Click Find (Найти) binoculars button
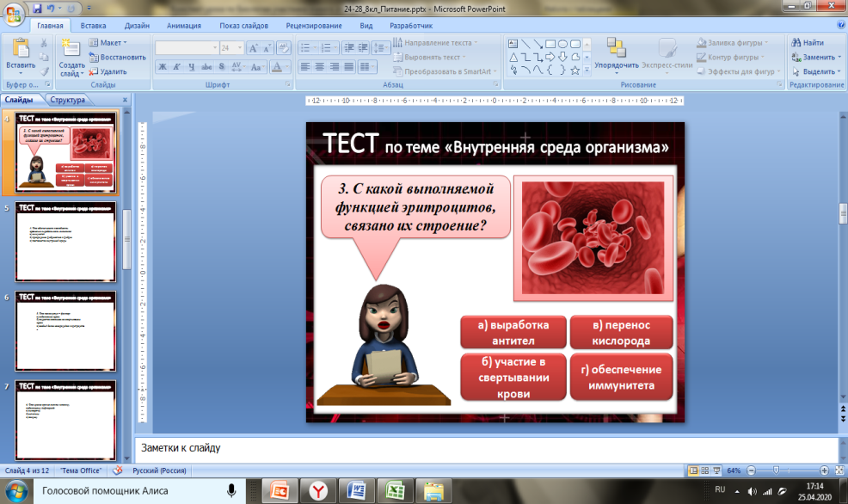The width and height of the screenshot is (848, 504). (x=807, y=42)
